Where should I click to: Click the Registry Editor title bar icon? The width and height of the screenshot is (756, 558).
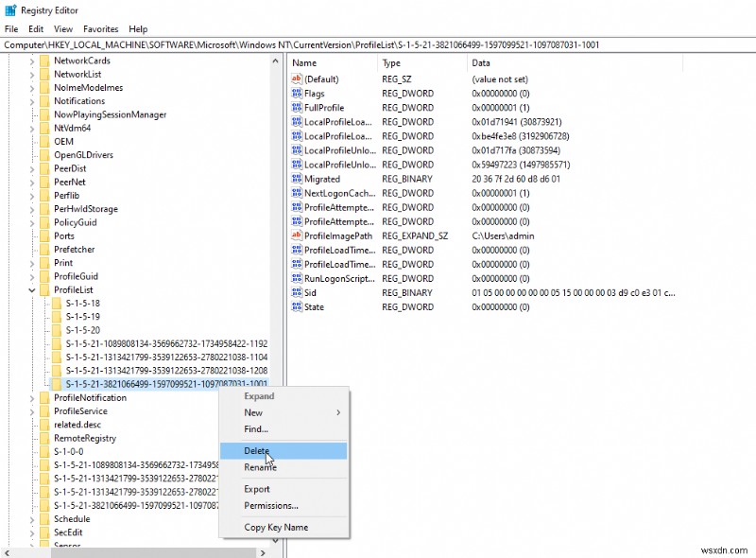coord(9,10)
